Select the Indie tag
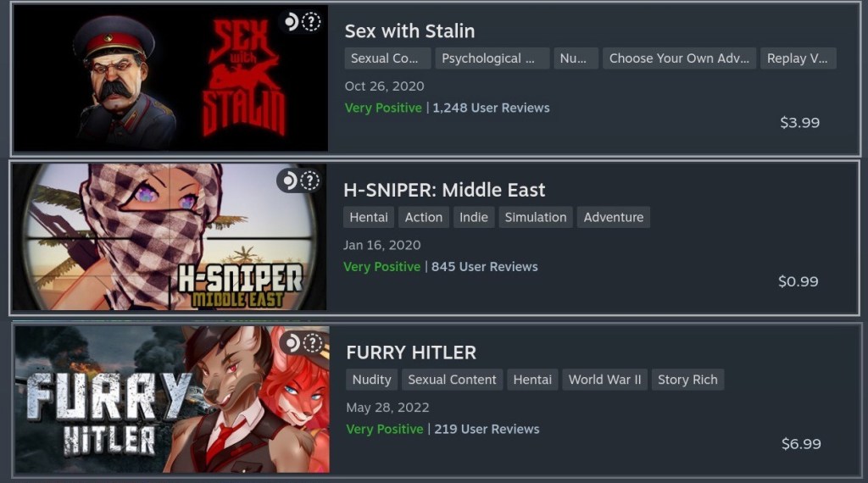 (x=474, y=218)
